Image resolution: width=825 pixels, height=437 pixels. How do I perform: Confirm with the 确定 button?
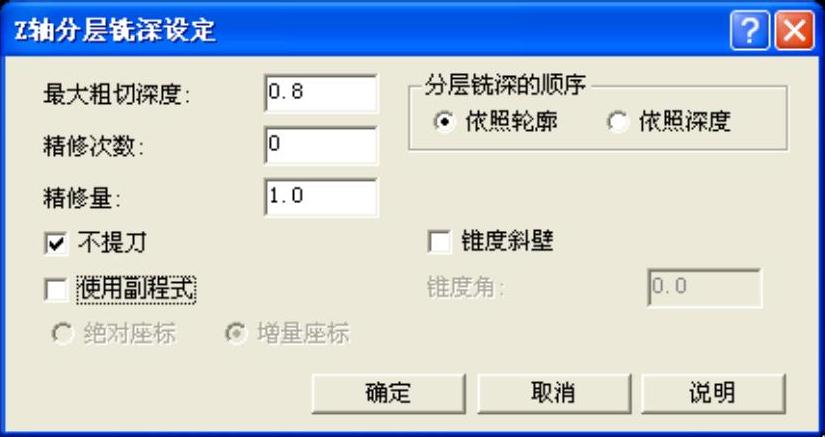[388, 393]
